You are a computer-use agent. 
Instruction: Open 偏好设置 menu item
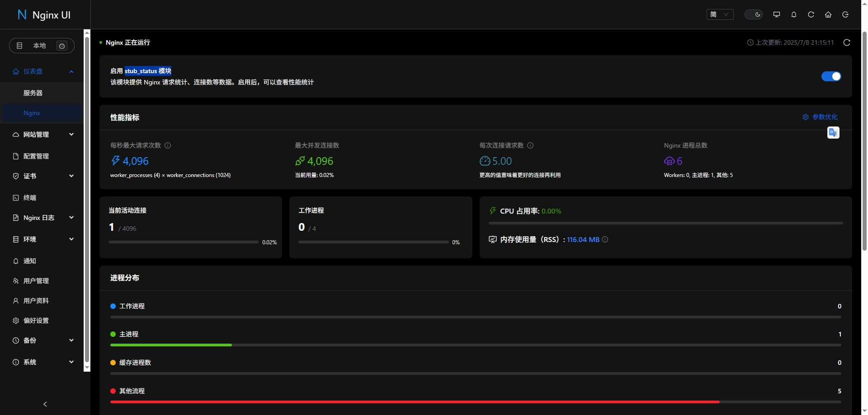(42, 321)
